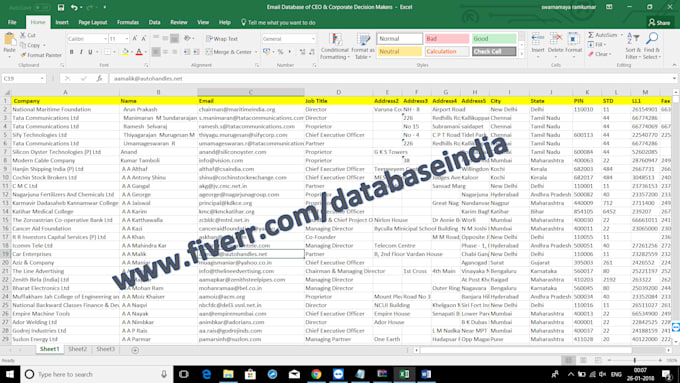This screenshot has height=383, width=680.
Task: Expand the Name Box dropdown arrow
Action: 42,79
